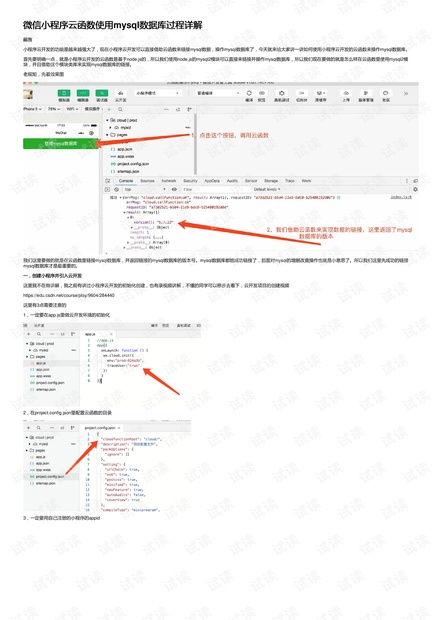Expand the pages folder in second screenshot
This screenshot has width=440, height=620.
(27, 356)
